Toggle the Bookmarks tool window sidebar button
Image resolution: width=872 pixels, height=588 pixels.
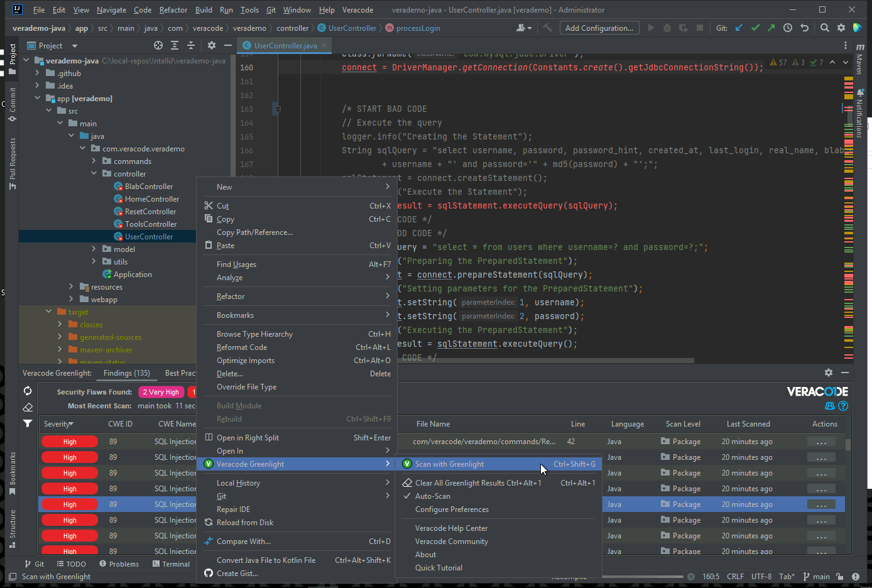13,474
